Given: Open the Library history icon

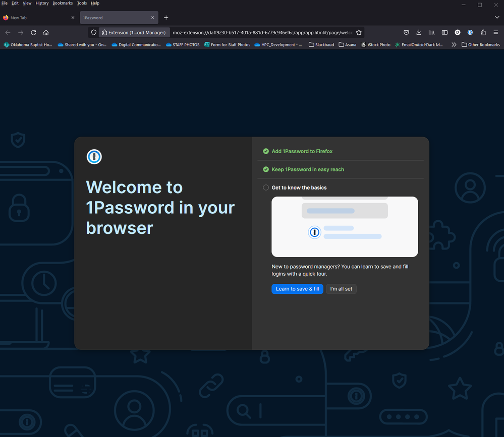Looking at the screenshot, I should tap(432, 32).
